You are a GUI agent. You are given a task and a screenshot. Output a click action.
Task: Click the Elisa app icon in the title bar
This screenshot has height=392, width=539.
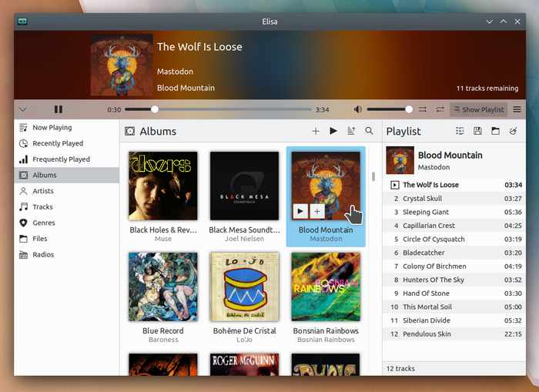[x=22, y=22]
